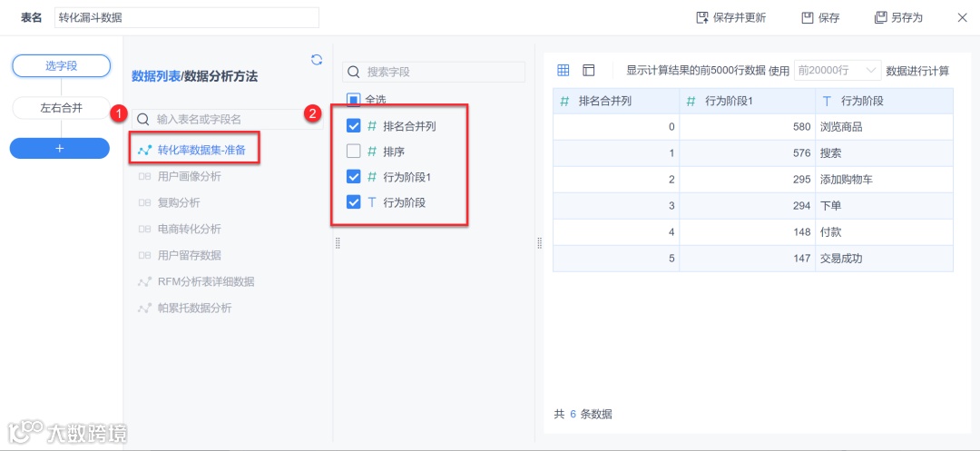This screenshot has height=451, width=980.
Task: Check the 排序 field checkbox
Action: tap(353, 152)
